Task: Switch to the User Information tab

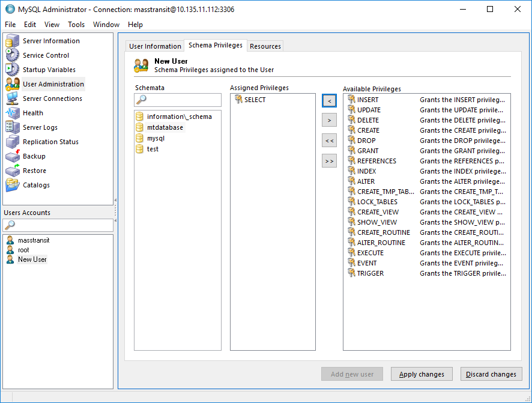Action: pos(154,46)
